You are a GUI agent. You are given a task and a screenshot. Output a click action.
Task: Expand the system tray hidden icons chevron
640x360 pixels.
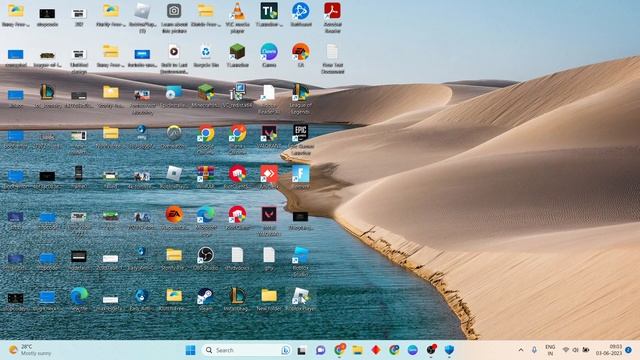(521, 350)
